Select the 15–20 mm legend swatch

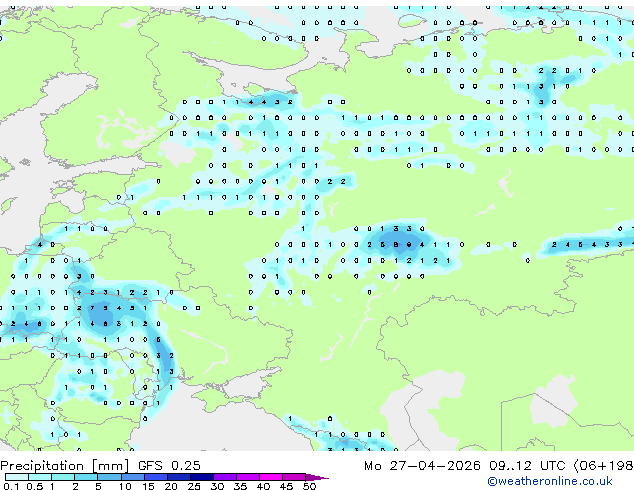156,477
